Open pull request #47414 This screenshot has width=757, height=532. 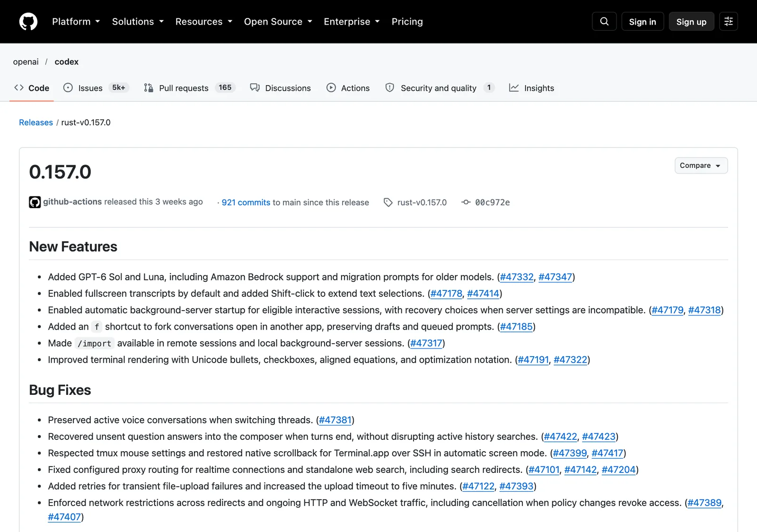tap(483, 294)
